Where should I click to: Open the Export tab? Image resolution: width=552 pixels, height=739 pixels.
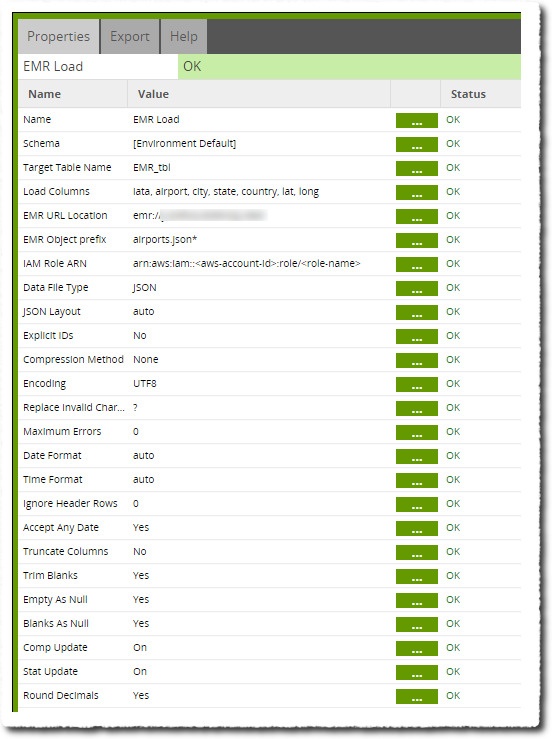[130, 36]
